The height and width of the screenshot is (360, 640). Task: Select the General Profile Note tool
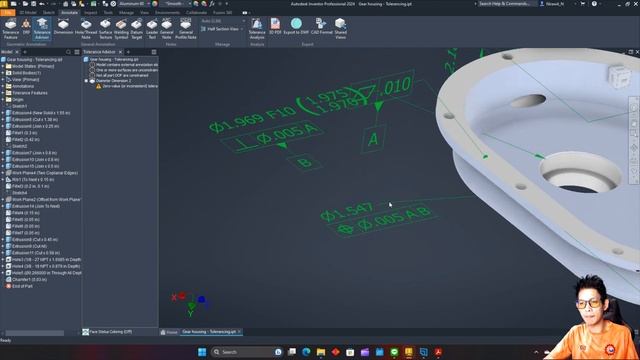click(x=186, y=29)
